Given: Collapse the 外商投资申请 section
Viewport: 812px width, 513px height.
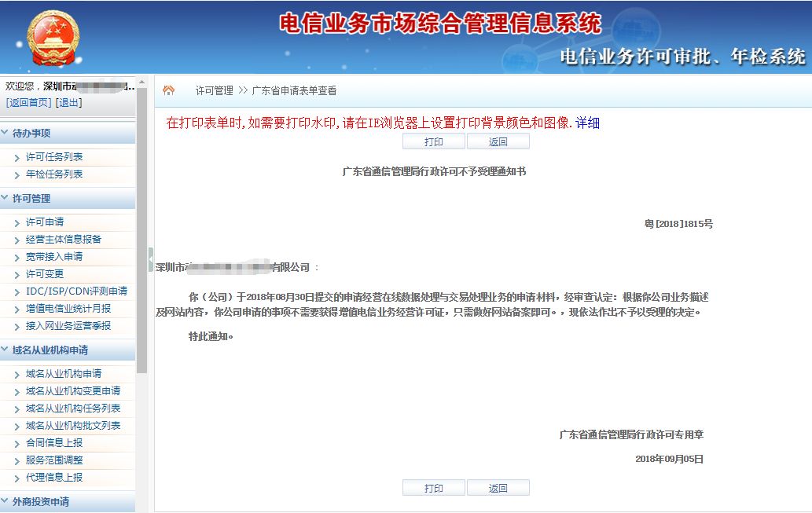Looking at the screenshot, I should pos(68,502).
